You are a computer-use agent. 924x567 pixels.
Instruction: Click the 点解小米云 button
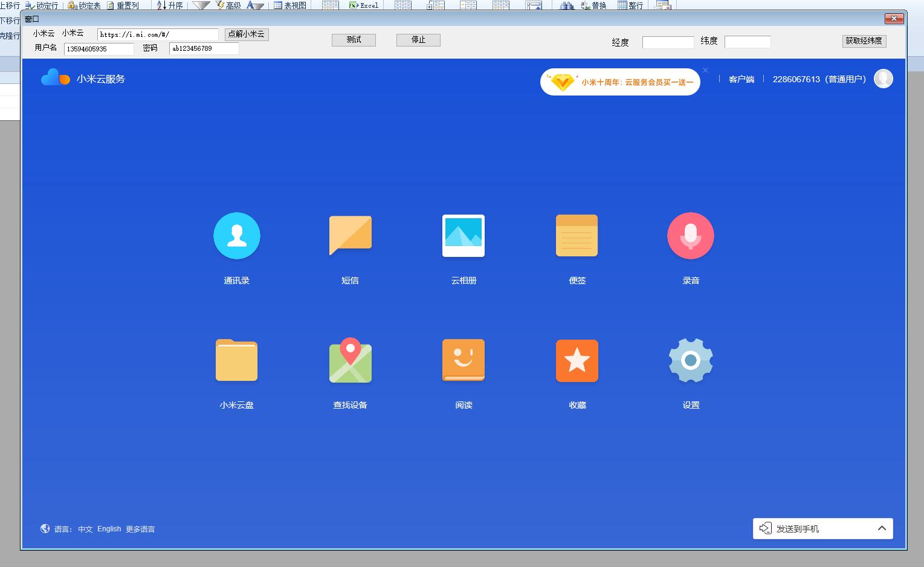coord(247,34)
